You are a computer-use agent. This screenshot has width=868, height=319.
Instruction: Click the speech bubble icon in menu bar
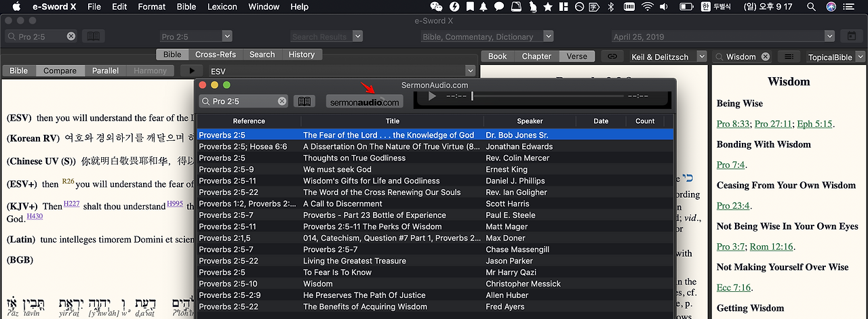[499, 6]
